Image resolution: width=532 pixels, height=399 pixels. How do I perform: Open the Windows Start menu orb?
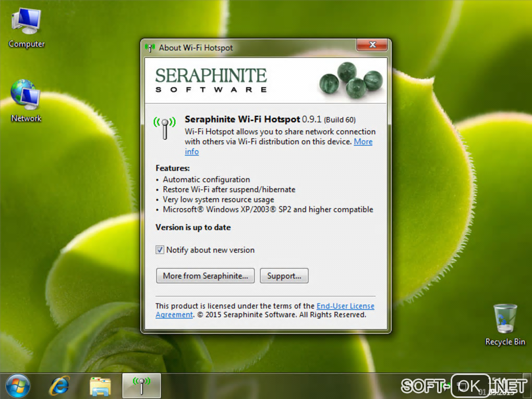tap(18, 386)
